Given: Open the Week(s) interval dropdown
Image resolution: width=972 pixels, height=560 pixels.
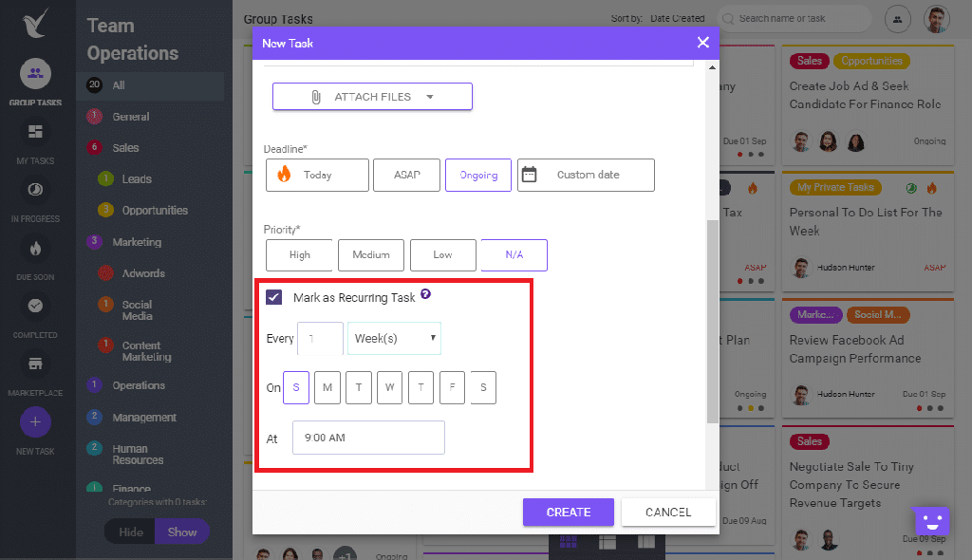Looking at the screenshot, I should [394, 339].
